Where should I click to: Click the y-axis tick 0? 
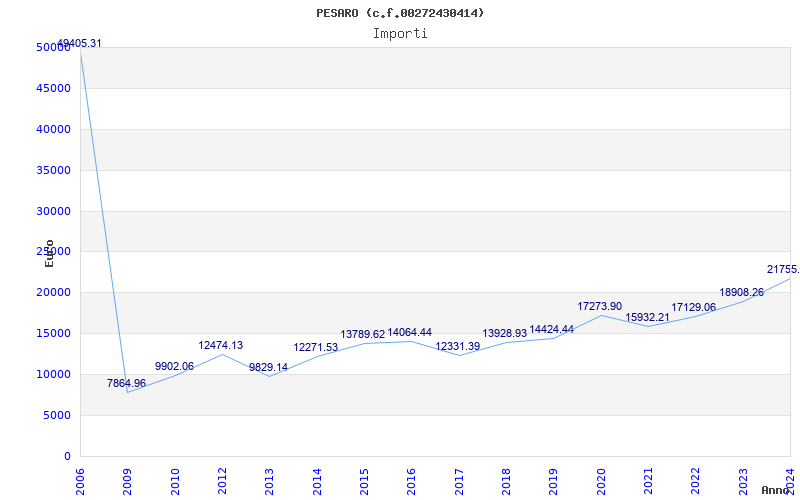pyautogui.click(x=67, y=456)
